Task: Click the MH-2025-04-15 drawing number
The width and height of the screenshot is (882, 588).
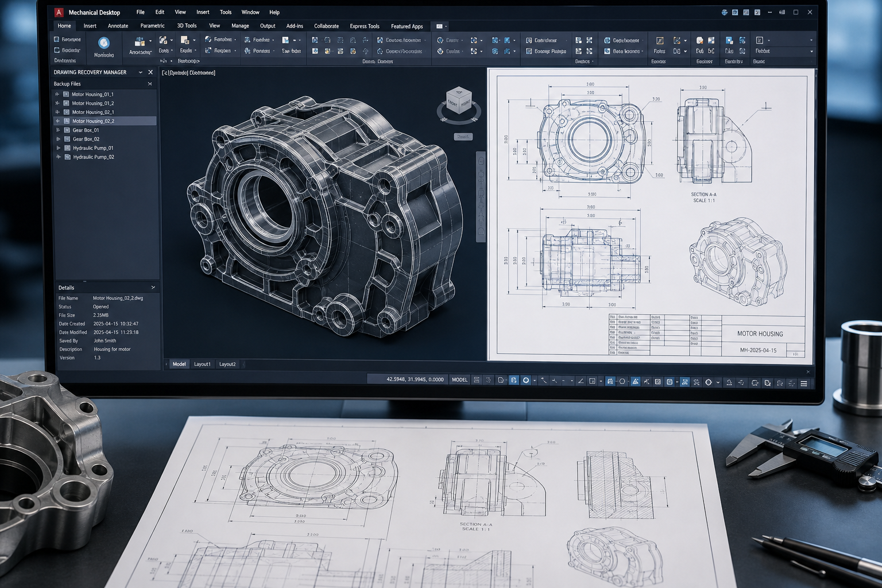Action: 758,350
